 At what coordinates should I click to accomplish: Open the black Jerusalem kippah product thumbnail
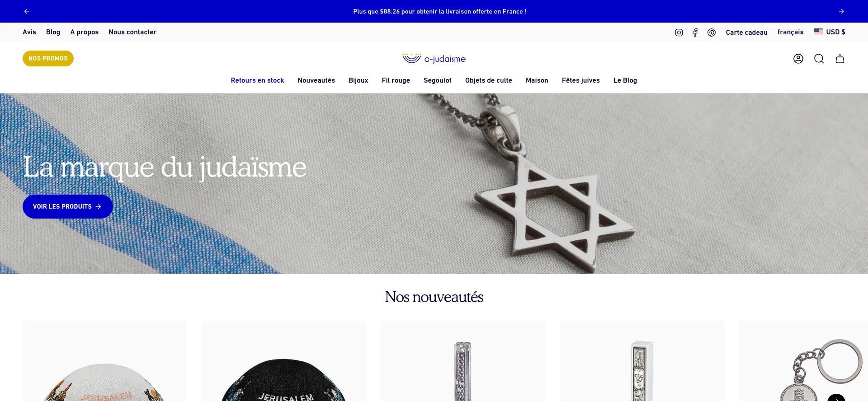[284, 361]
